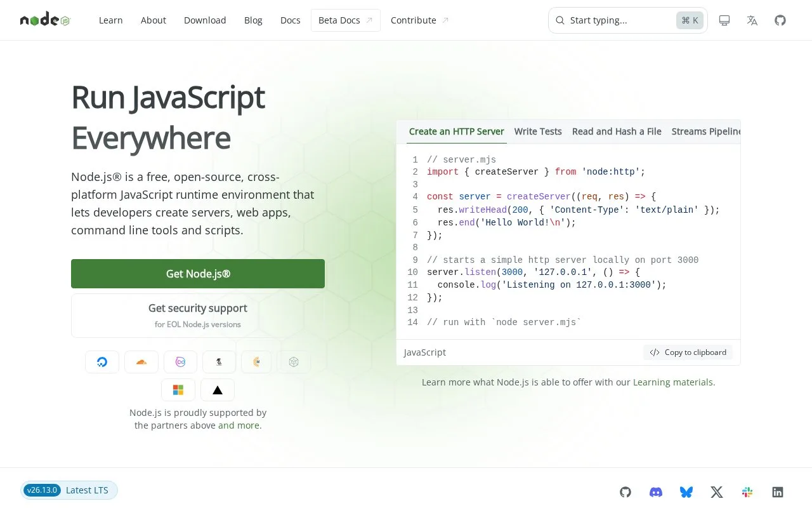Click the v26.13.0 Latest LTS badge

pos(69,490)
